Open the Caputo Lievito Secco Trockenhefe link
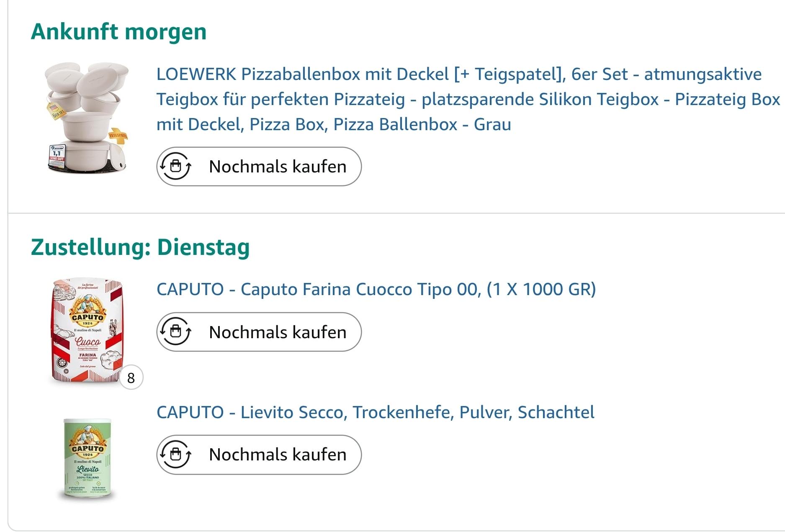 tap(375, 412)
